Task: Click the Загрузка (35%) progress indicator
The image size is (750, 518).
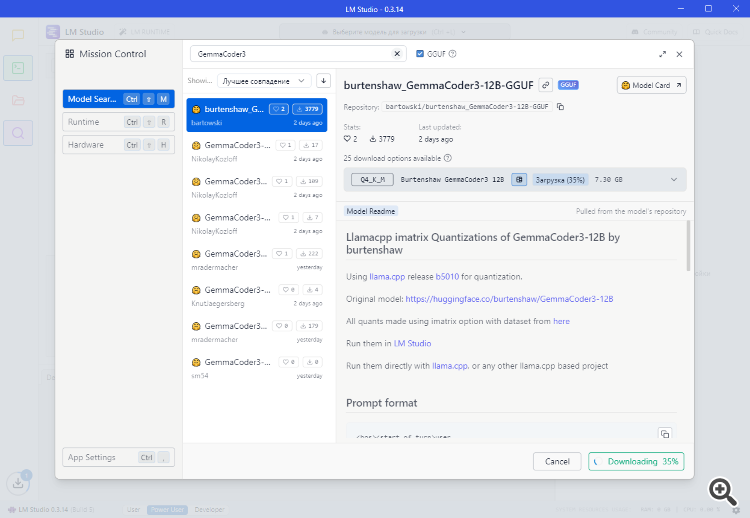Action: point(560,180)
